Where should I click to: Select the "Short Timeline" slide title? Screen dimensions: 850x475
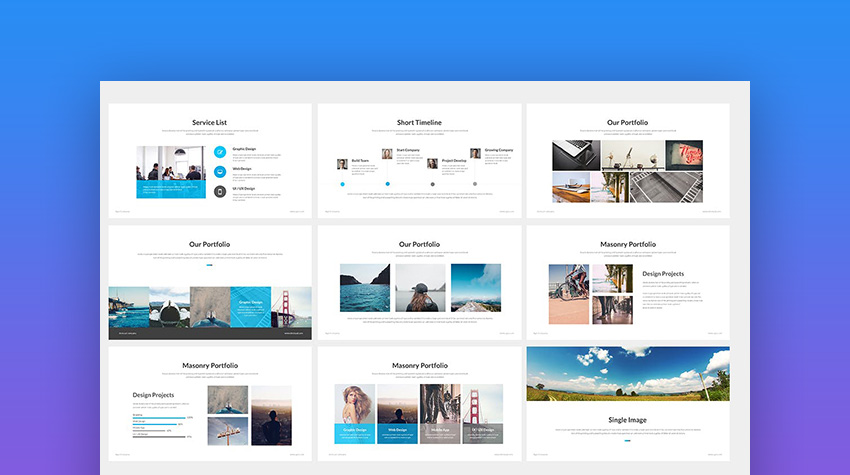[419, 123]
